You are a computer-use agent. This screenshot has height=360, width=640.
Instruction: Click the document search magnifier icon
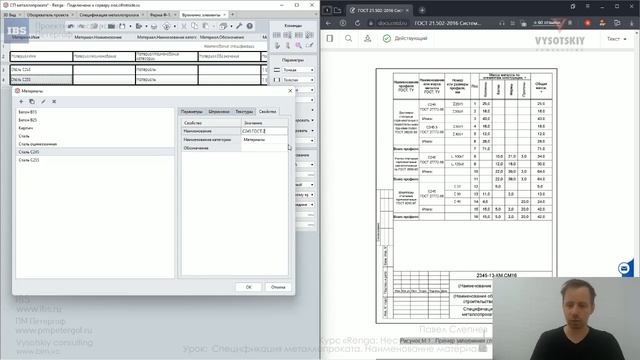(348, 38)
